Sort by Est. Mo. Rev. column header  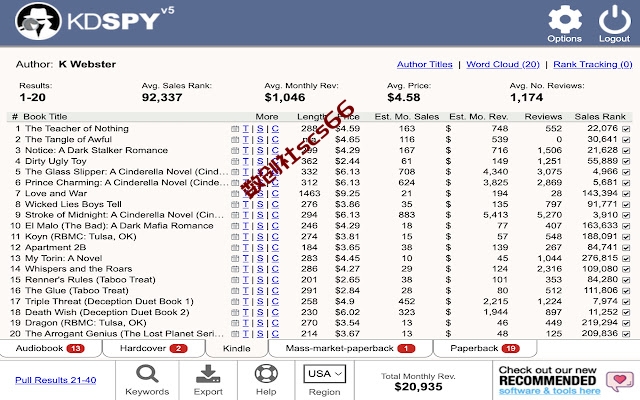pos(478,117)
